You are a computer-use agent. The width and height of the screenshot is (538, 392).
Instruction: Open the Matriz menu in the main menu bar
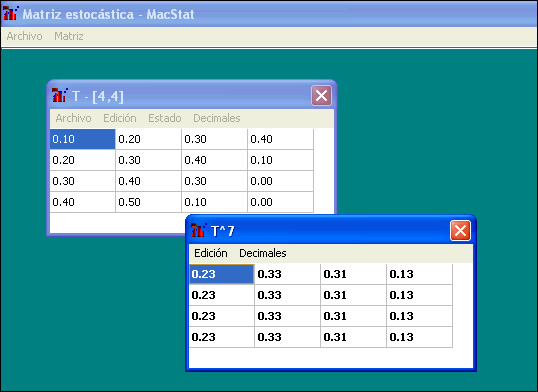(x=69, y=36)
